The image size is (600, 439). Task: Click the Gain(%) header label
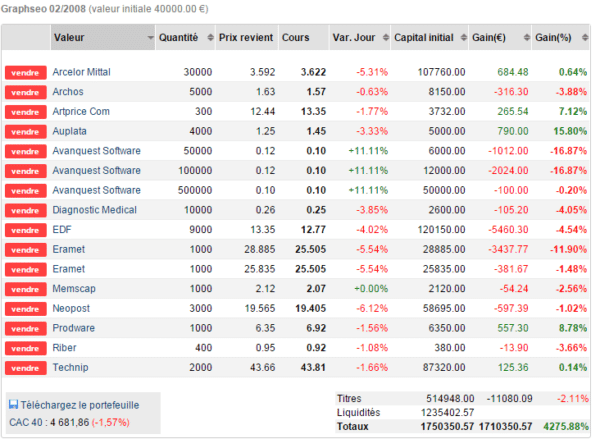[553, 38]
